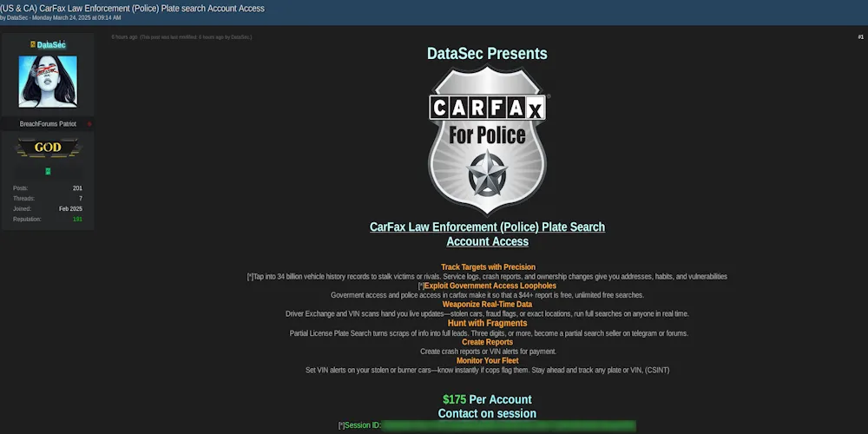
Task: Click the red offline status dot
Action: pos(89,124)
